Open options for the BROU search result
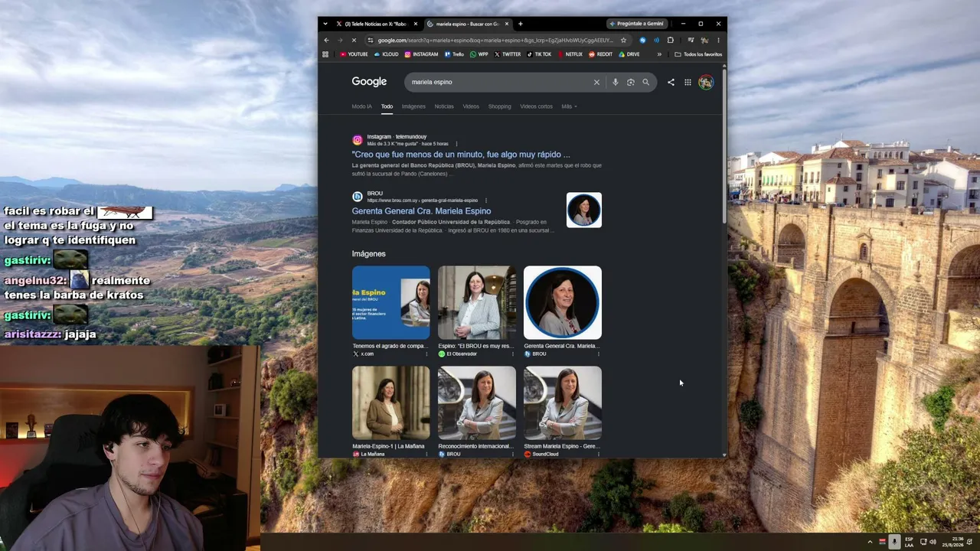Screen dimensions: 980x551 pyautogui.click(x=485, y=201)
